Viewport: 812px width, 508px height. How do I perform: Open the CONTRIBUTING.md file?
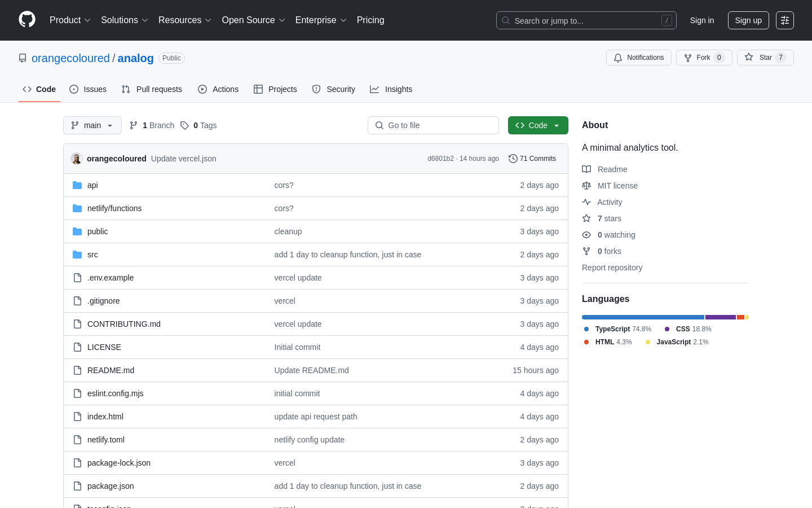click(x=124, y=324)
